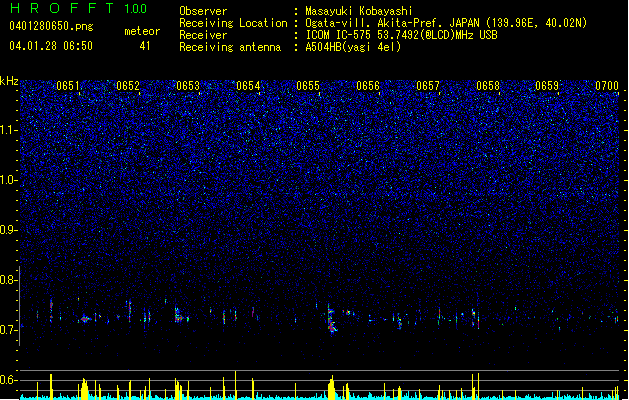This screenshot has width=629, height=400.
Task: Click the 0655 time marker
Action: point(308,86)
